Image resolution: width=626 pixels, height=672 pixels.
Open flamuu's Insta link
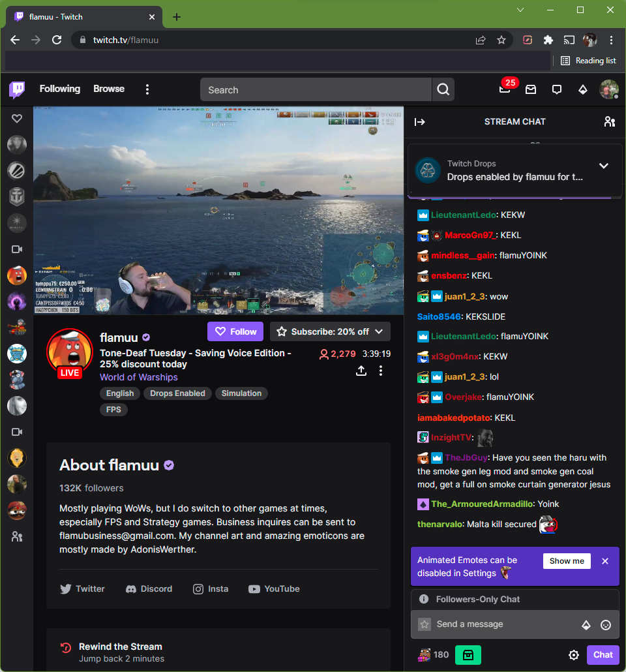click(x=211, y=589)
